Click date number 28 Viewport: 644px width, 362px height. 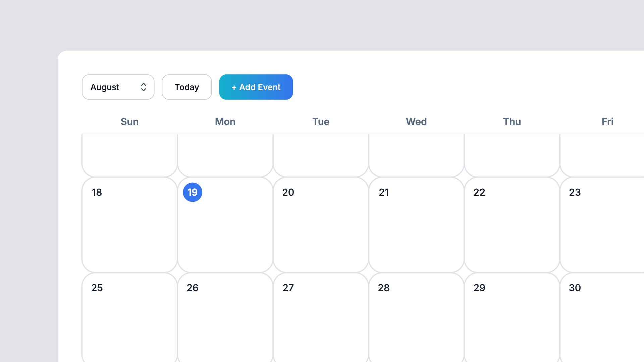[x=384, y=288]
